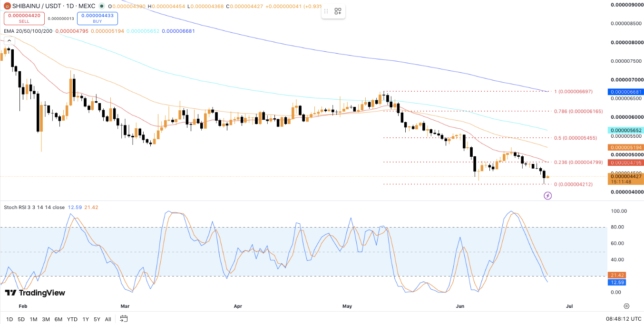Click Stoch RSI legend orange value 21.42
The height and width of the screenshot is (324, 644).
pos(91,207)
